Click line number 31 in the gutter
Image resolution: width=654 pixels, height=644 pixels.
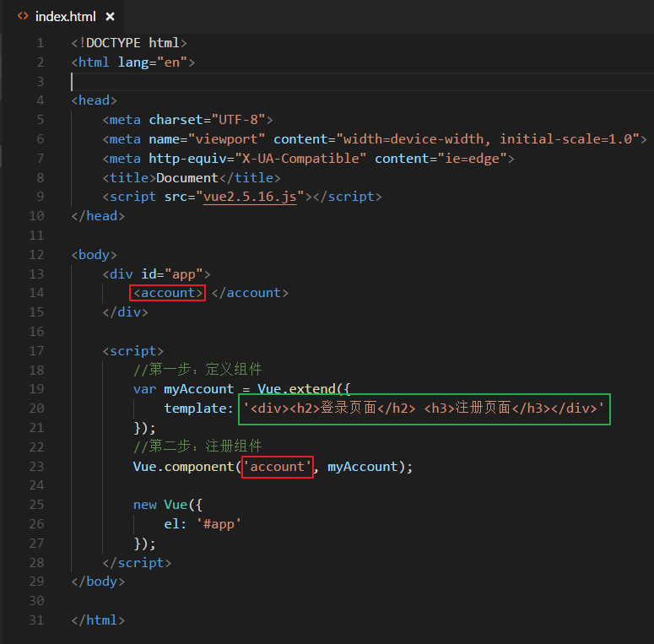36,620
